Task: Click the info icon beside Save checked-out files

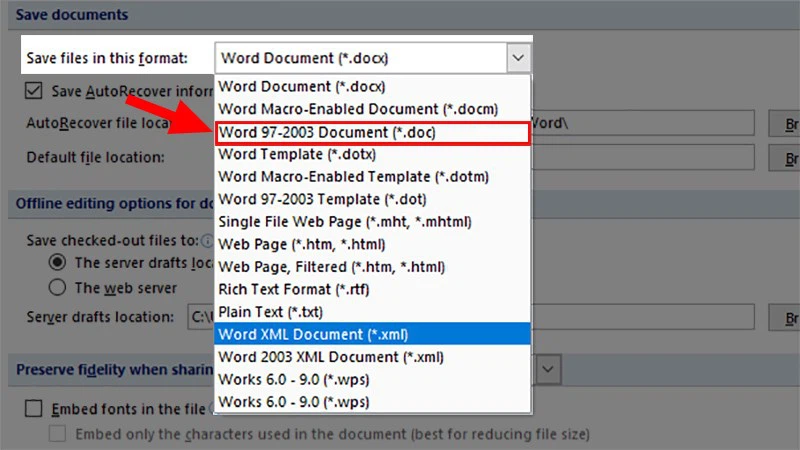Action: point(207,240)
